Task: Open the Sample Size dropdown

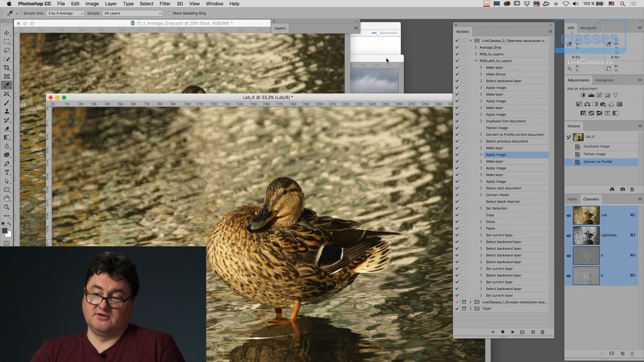Action: click(x=65, y=13)
